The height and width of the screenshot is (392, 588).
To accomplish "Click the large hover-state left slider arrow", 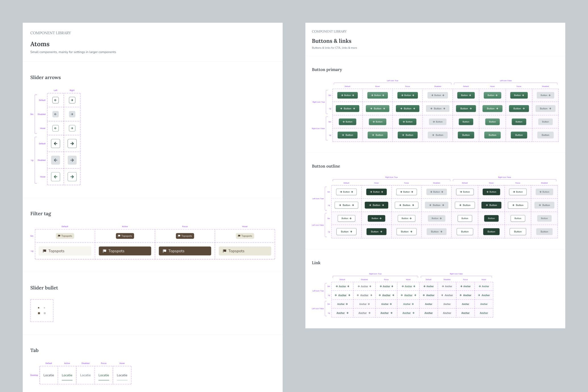I will point(55,176).
